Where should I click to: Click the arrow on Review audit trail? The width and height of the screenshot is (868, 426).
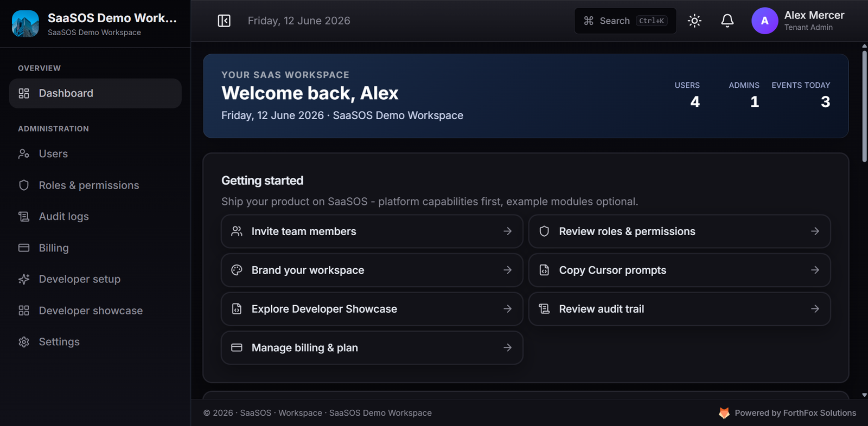coord(815,309)
